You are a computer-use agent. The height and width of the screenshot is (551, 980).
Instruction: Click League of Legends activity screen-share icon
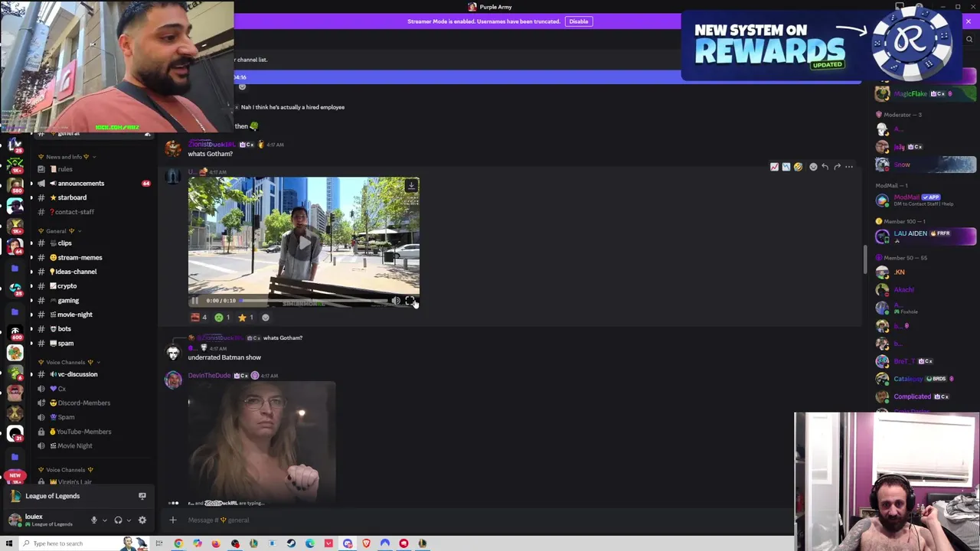pos(142,496)
